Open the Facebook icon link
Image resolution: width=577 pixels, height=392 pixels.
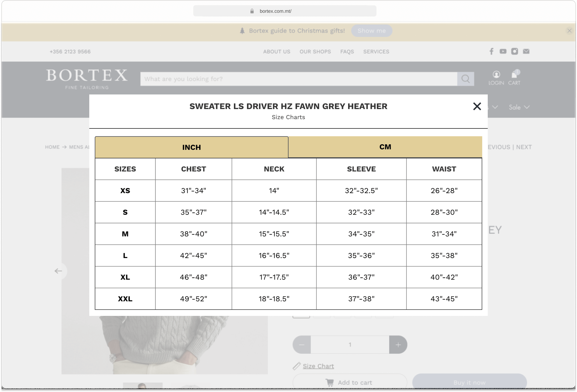click(x=491, y=51)
